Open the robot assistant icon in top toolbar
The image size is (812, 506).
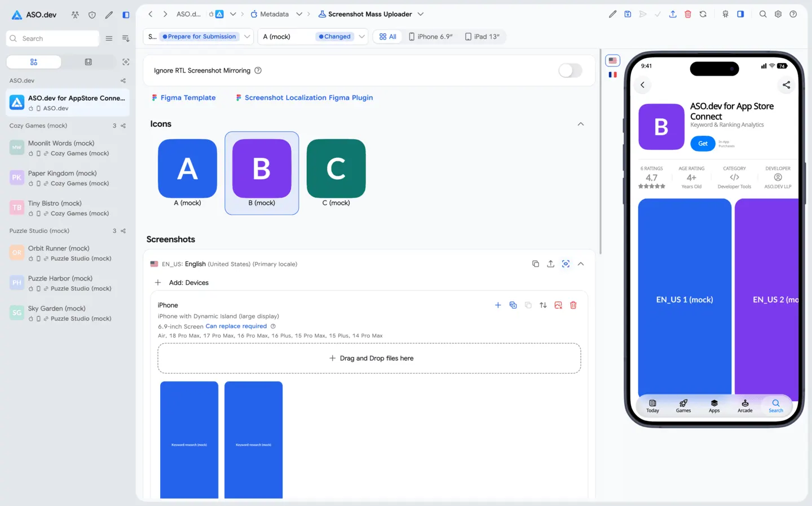click(x=726, y=14)
